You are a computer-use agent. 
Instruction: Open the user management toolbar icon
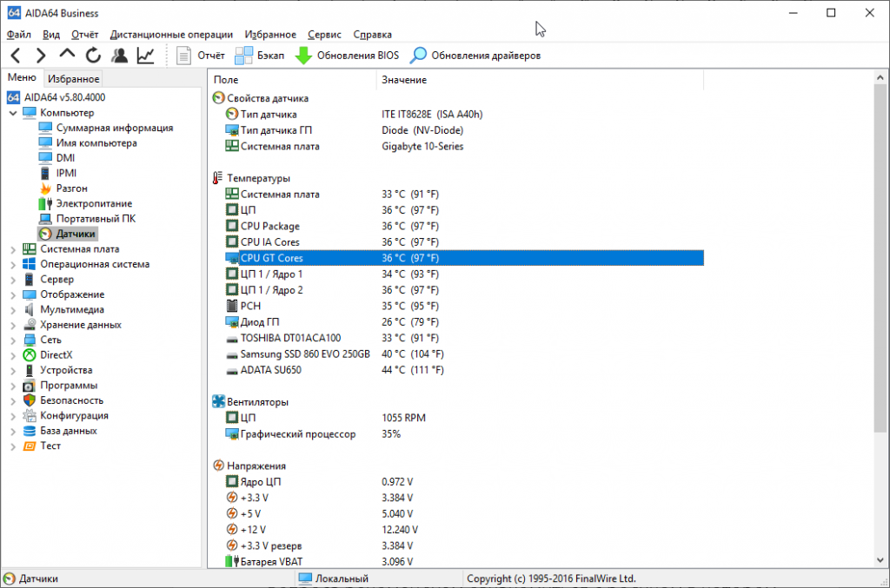pyautogui.click(x=119, y=56)
